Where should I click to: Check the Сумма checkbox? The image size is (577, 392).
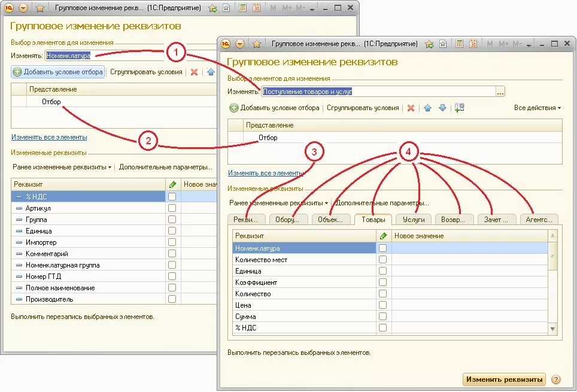click(x=382, y=317)
